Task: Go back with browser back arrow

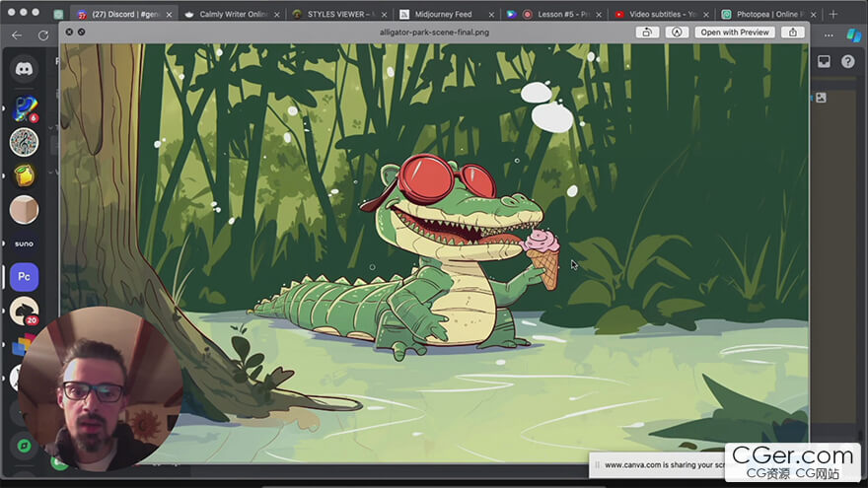Action: click(17, 35)
